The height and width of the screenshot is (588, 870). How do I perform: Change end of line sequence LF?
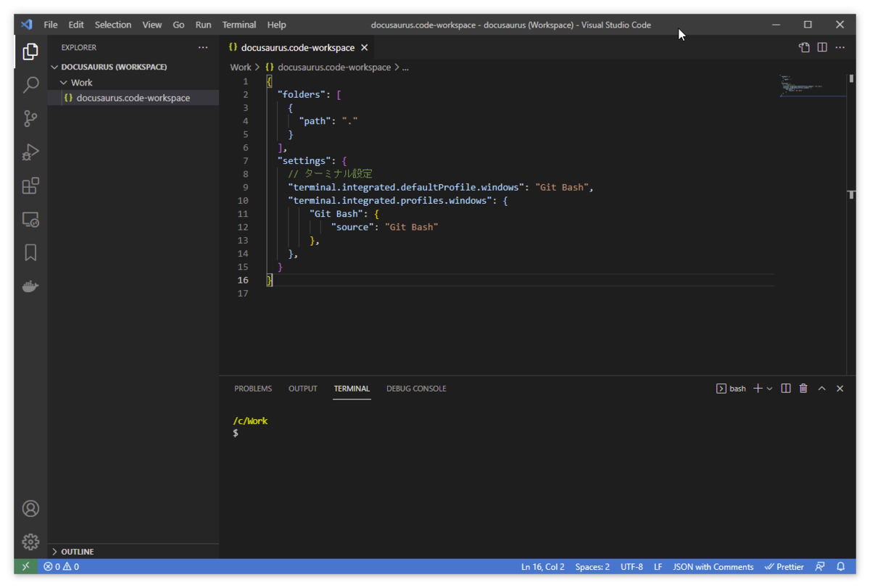pyautogui.click(x=658, y=566)
